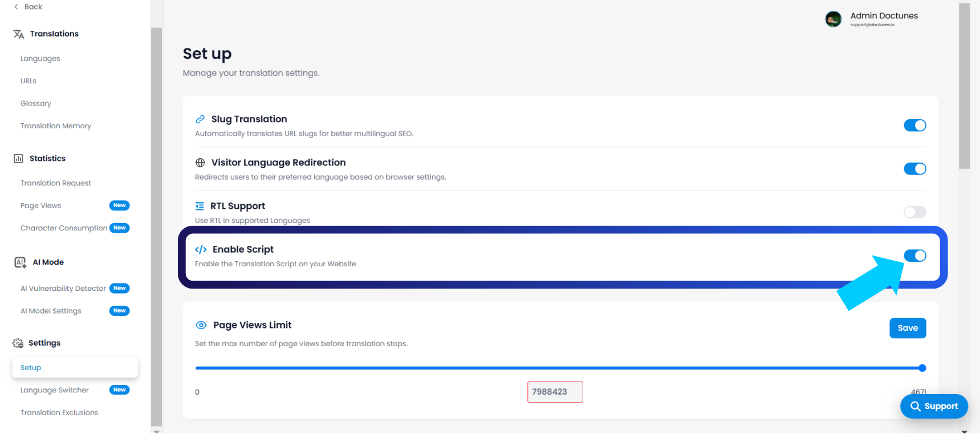Click the Statistics chart icon
The image size is (980, 434).
[18, 159]
